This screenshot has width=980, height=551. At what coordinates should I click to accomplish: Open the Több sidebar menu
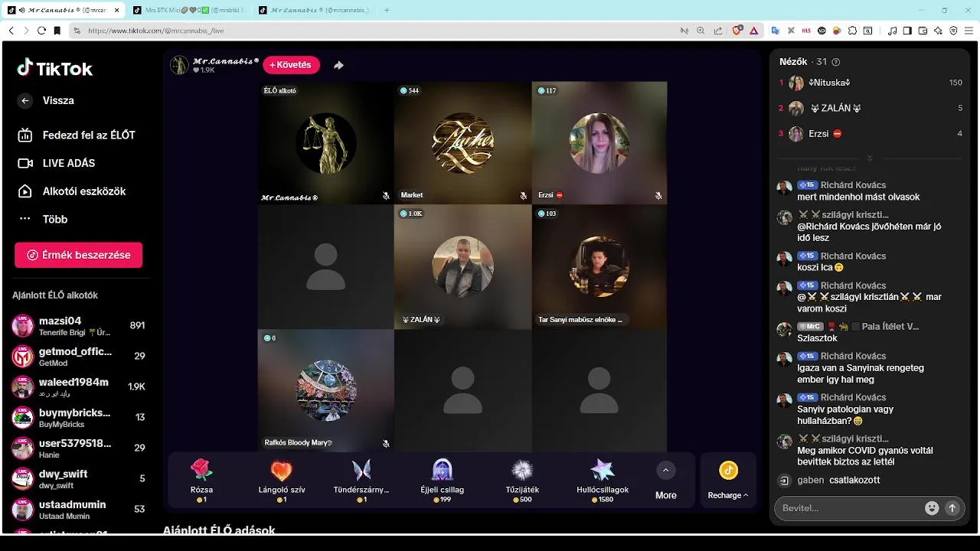[43, 219]
